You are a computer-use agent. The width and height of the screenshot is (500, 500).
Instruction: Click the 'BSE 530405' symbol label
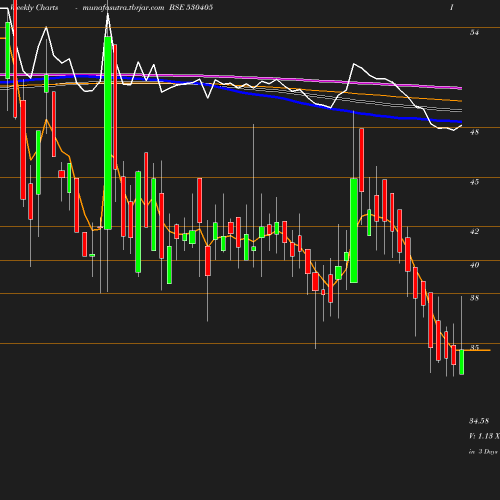(191, 7)
